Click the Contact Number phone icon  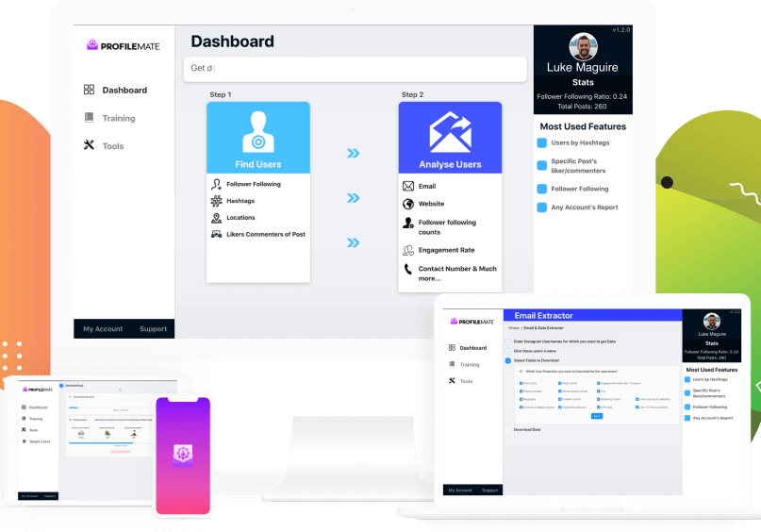(408, 269)
